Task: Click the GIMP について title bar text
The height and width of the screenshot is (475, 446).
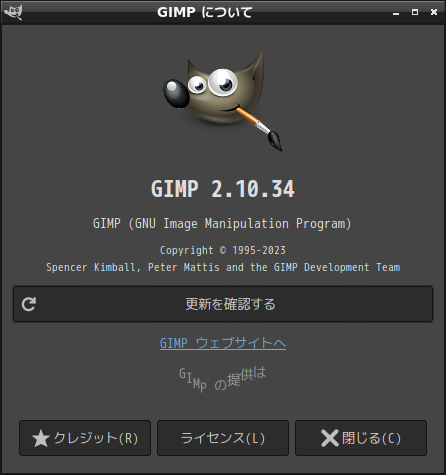Action: (x=205, y=12)
